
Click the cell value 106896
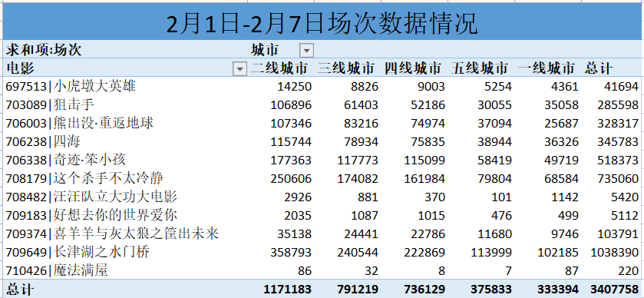click(x=291, y=105)
